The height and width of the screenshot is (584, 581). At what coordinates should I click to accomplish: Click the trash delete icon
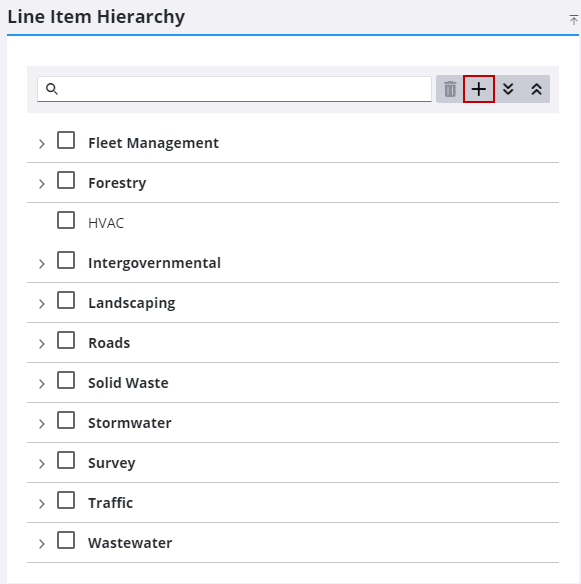(x=450, y=89)
